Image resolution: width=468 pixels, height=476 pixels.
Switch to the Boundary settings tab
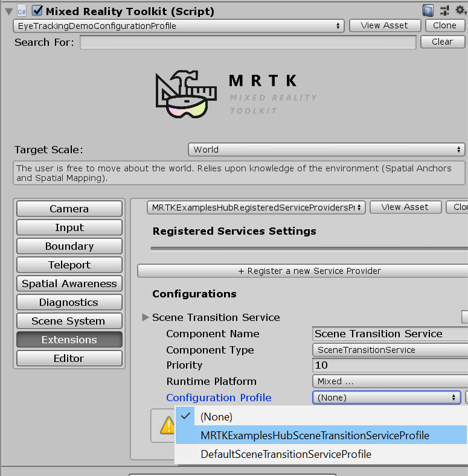69,246
